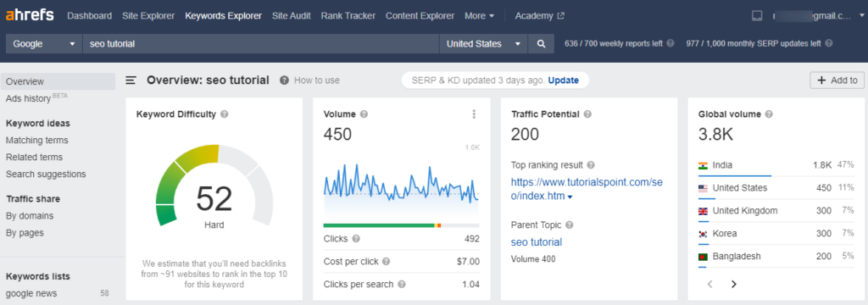Click the Add to button

(x=837, y=80)
